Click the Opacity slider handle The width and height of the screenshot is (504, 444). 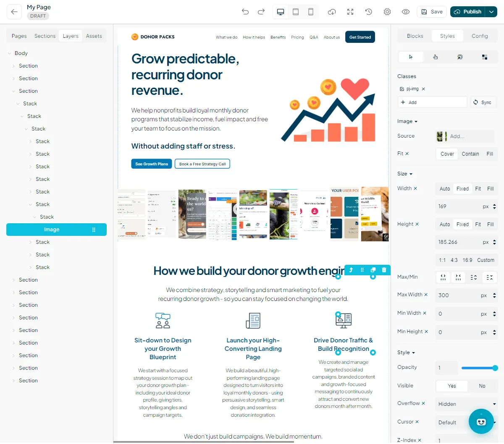(x=495, y=368)
